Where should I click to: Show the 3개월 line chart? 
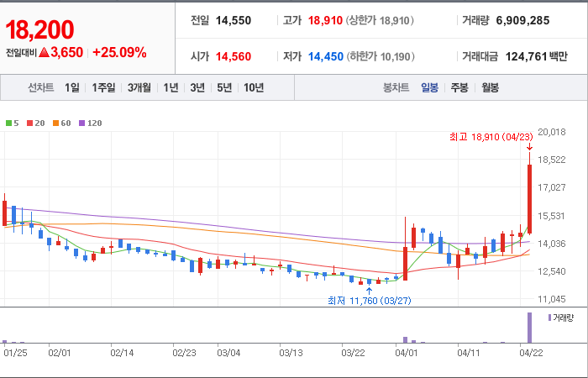pos(139,87)
